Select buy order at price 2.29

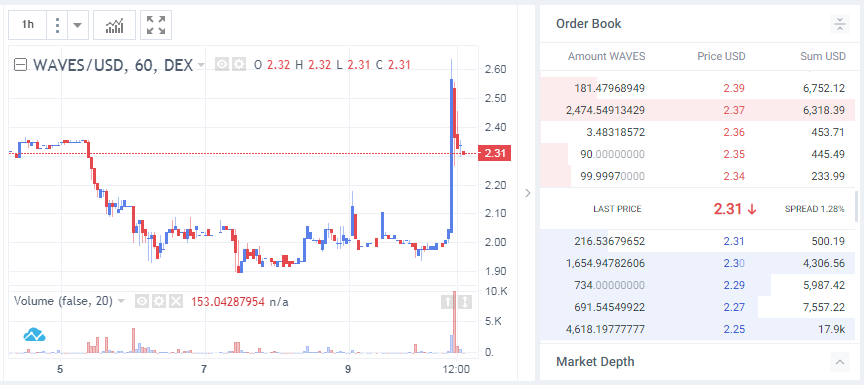[x=697, y=285]
